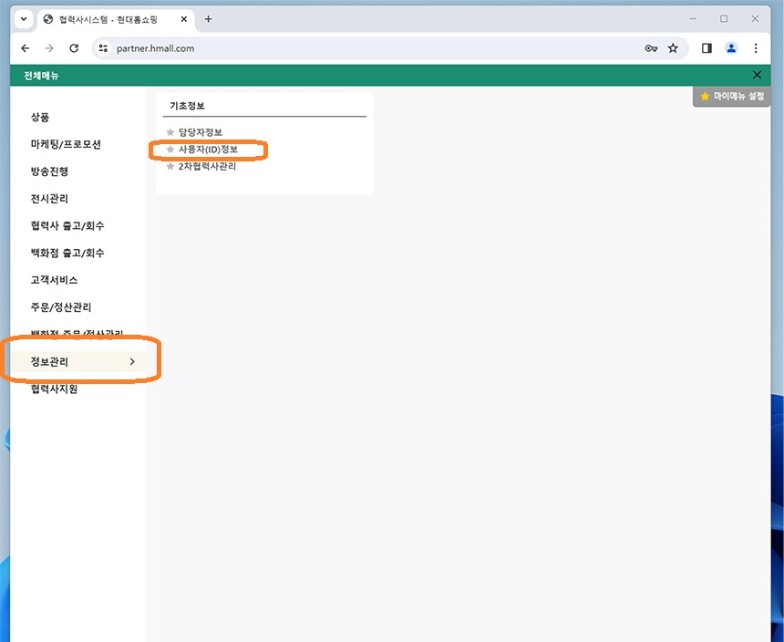Click the 마이메뉴 설정 button
This screenshot has height=642, width=784.
[732, 96]
